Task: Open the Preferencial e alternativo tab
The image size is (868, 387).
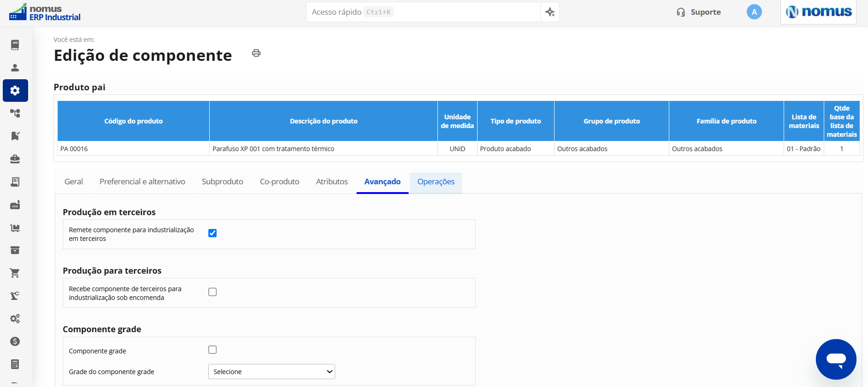Action: tap(142, 182)
